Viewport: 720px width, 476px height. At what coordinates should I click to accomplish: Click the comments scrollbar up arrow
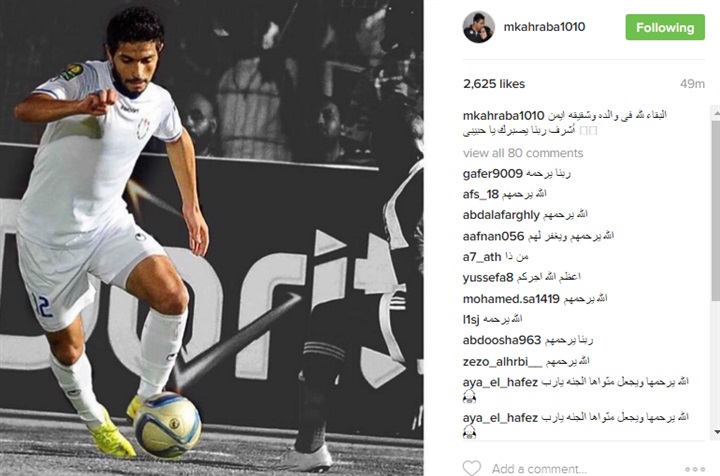pos(716,112)
